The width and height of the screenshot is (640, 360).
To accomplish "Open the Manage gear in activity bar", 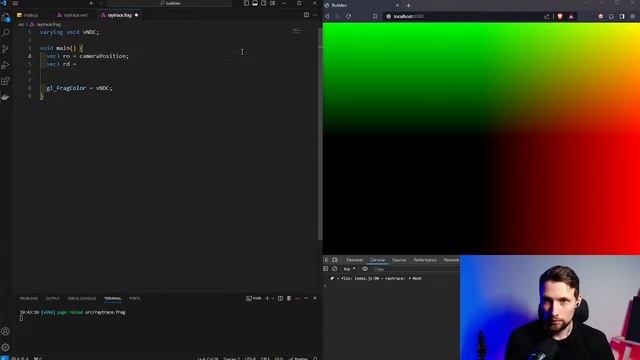I will (5, 347).
